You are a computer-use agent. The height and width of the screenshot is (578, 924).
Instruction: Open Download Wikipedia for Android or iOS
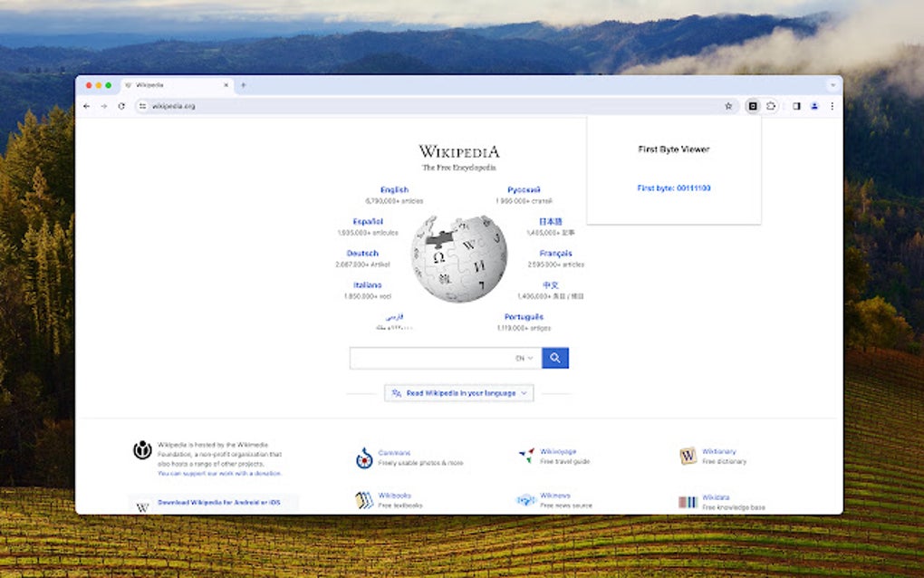[221, 501]
